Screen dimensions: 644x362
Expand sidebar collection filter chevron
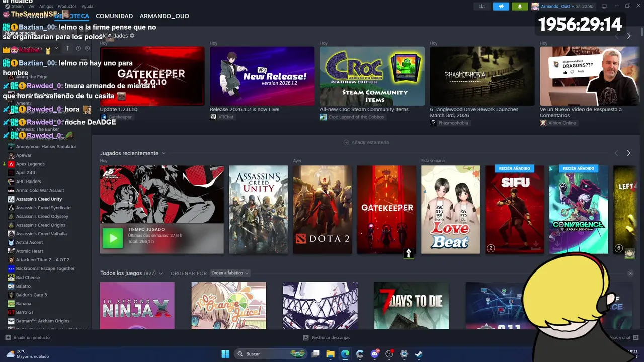click(x=56, y=48)
